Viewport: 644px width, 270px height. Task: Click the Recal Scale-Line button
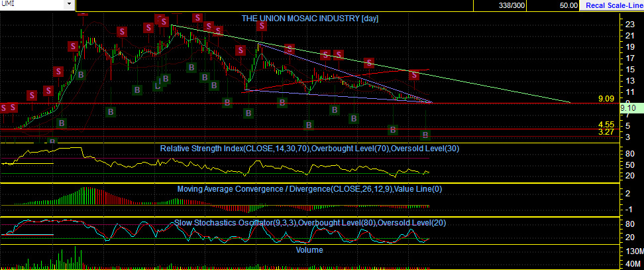[612, 5]
